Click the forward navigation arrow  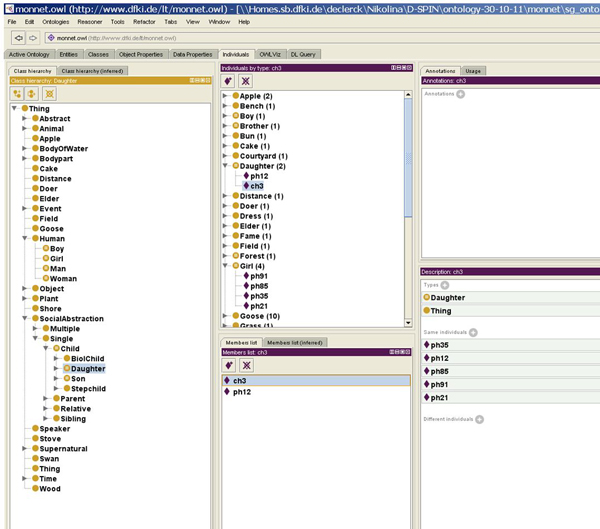[x=32, y=38]
